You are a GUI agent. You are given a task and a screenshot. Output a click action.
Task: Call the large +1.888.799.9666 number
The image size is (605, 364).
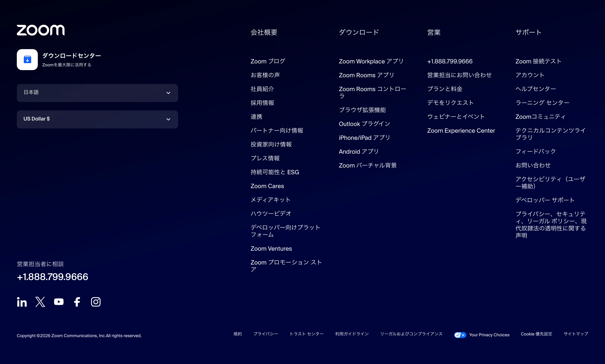[53, 277]
